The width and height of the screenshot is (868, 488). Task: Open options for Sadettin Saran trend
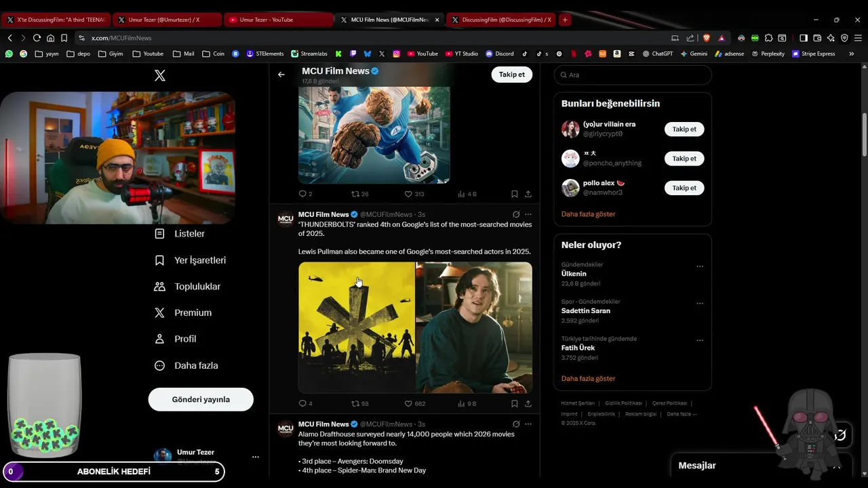700,303
